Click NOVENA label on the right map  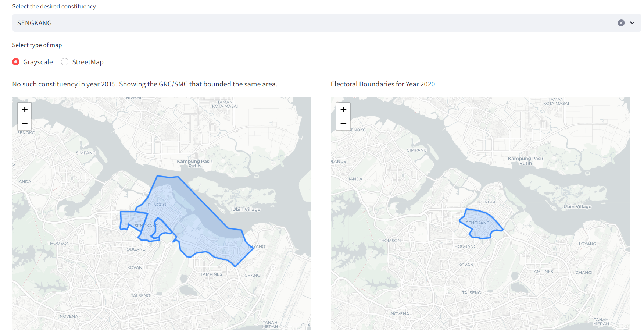click(400, 314)
